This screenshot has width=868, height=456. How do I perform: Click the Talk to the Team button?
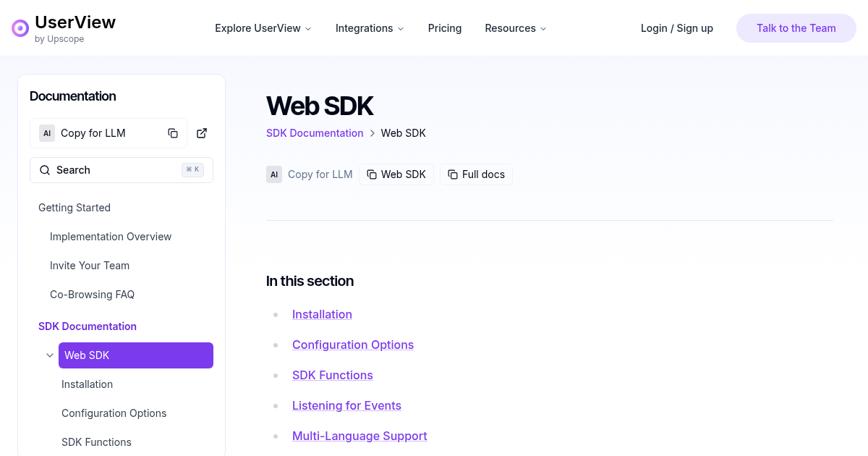click(x=796, y=28)
